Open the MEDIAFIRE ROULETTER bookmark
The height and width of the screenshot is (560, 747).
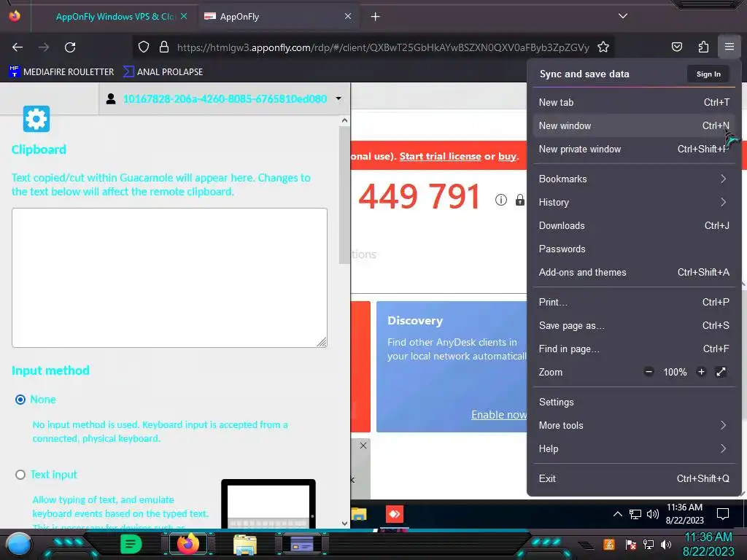click(61, 72)
